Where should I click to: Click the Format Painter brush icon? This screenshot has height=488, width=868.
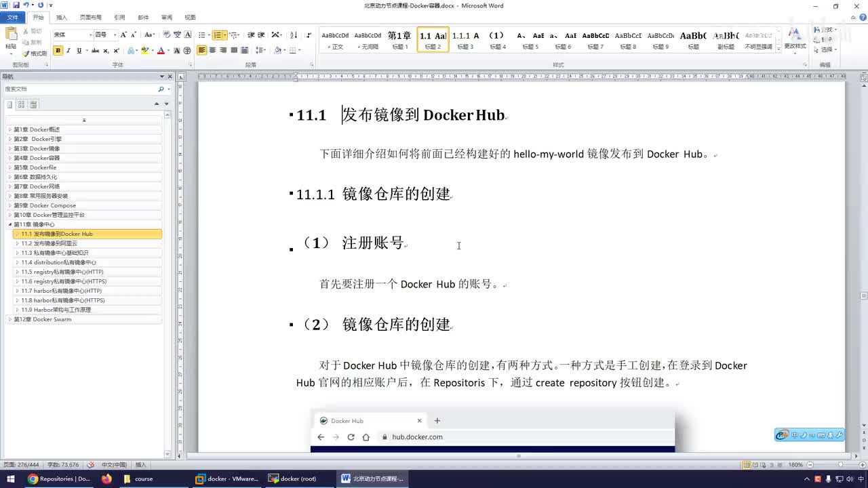click(26, 53)
